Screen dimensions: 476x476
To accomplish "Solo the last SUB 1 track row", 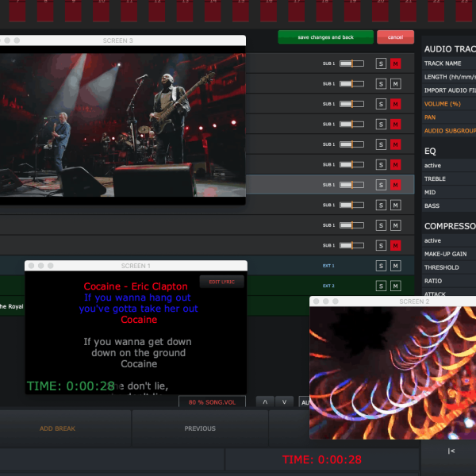I will (381, 245).
